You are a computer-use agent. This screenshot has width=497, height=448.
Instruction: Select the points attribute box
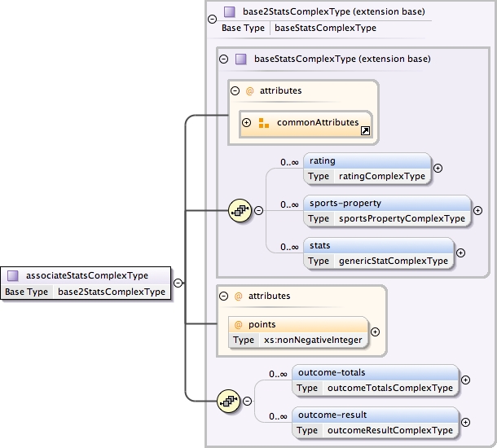point(298,332)
